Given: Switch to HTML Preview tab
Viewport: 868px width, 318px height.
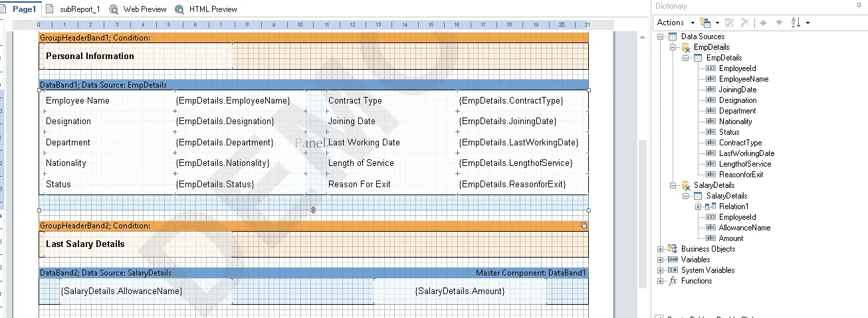Looking at the screenshot, I should (x=205, y=9).
